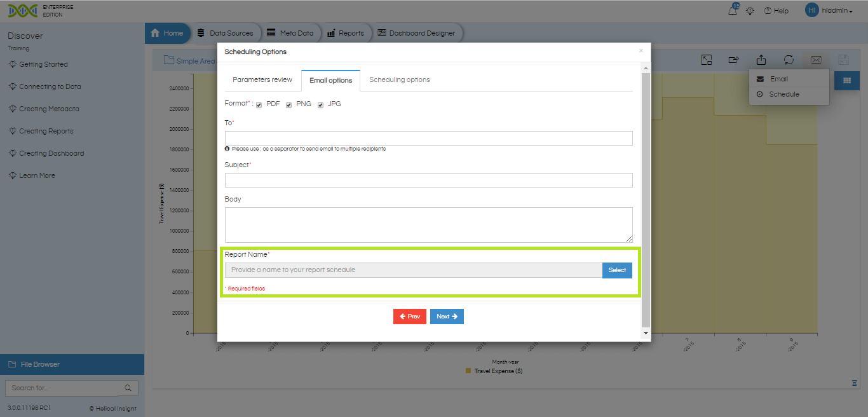Click the red Prev button

point(410,317)
